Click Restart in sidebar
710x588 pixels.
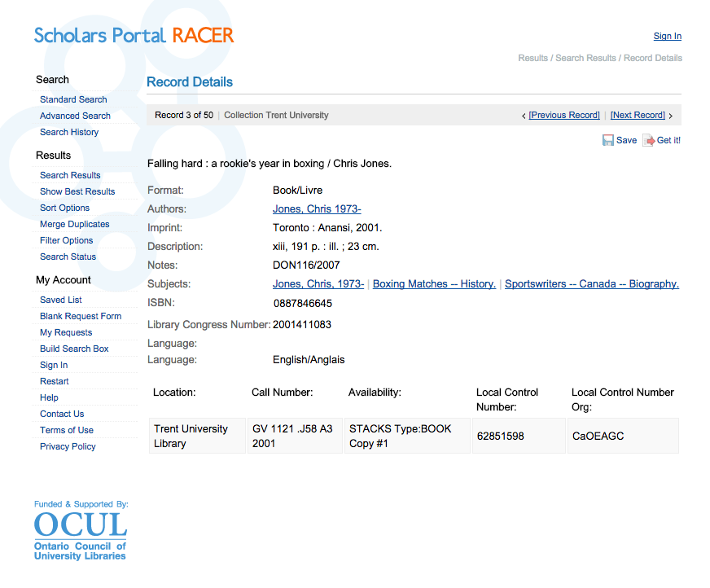coord(55,381)
